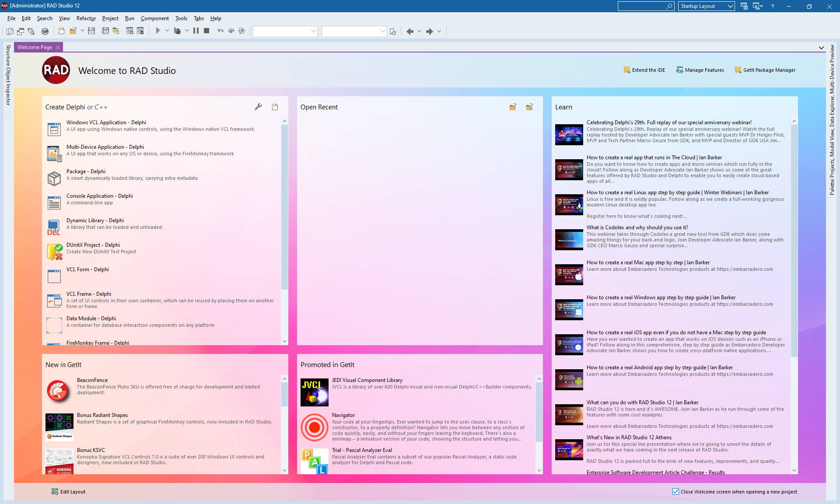The height and width of the screenshot is (504, 840).
Task: Click the Save All toolbar icon
Action: point(105,31)
